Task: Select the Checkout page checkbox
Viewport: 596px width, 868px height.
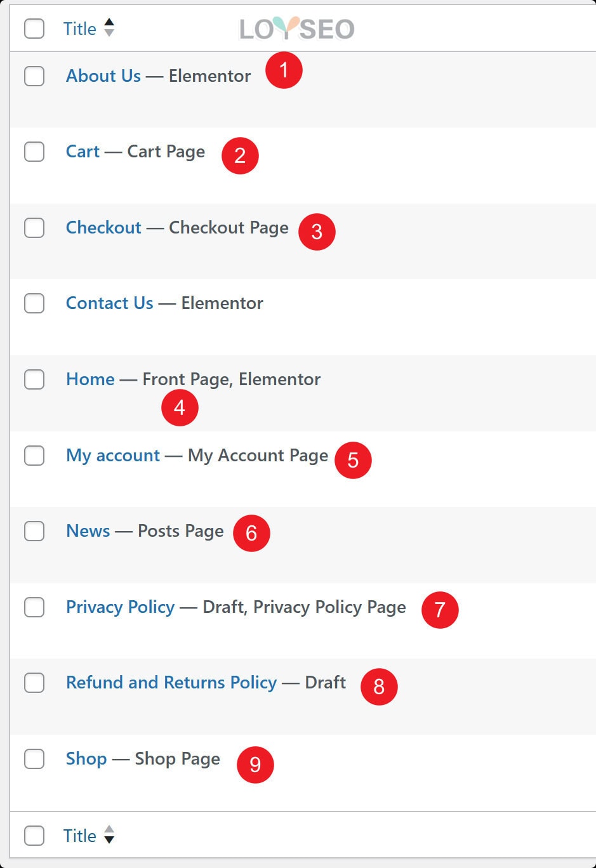Action: [x=34, y=228]
